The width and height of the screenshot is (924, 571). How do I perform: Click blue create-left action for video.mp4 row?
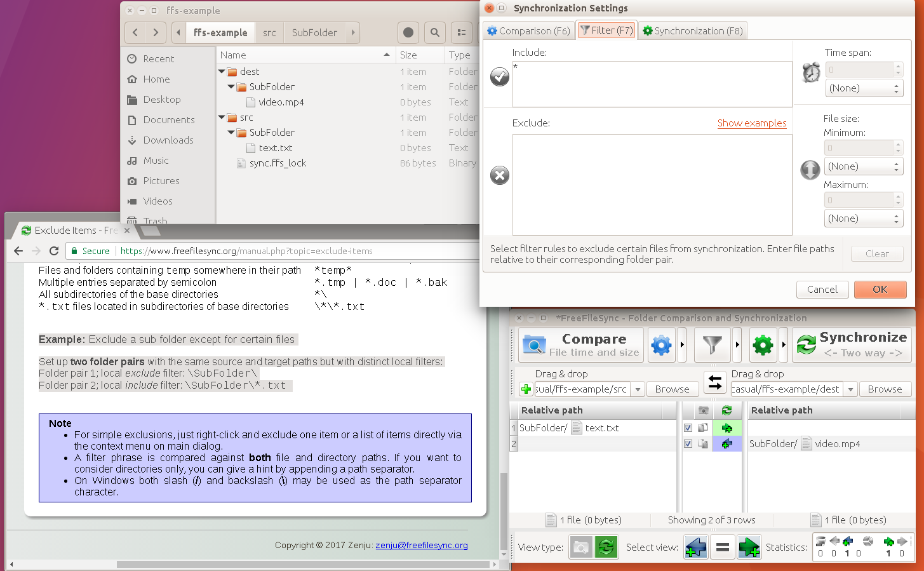pyautogui.click(x=727, y=443)
